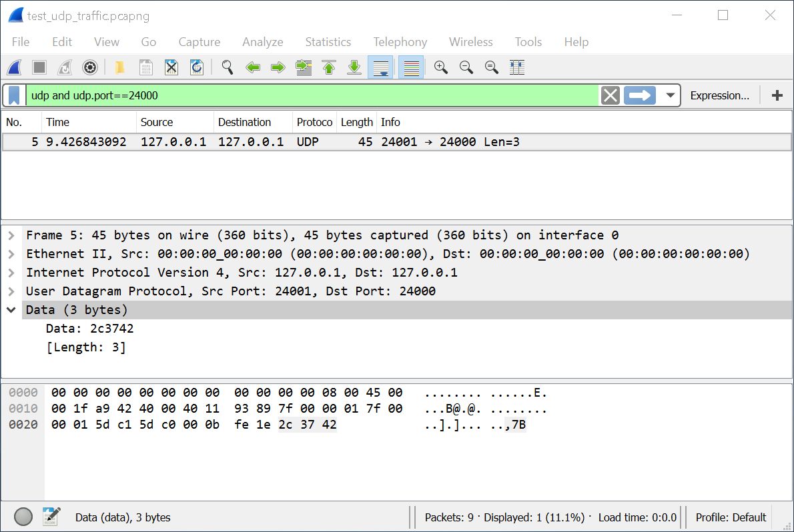The height and width of the screenshot is (532, 794).
Task: Open the display filter history dropdown
Action: click(x=670, y=95)
